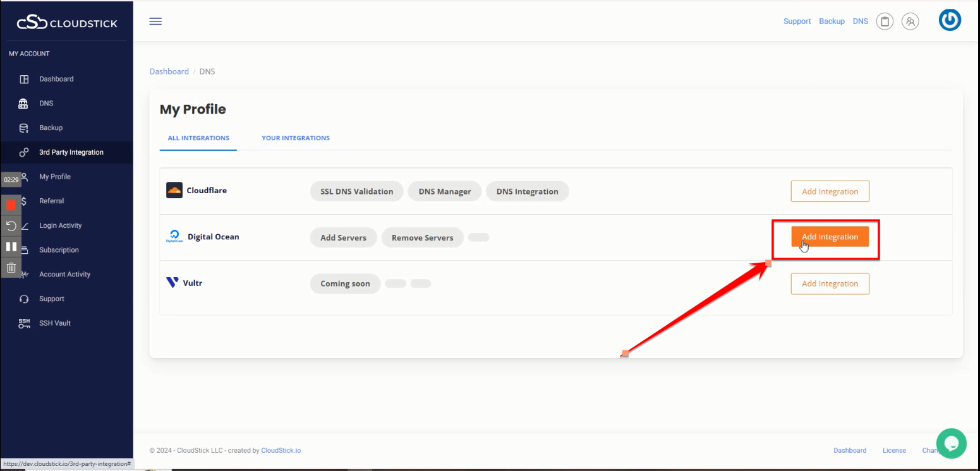Open CloudStick.io footer link
Screen dimensions: 980x471
click(281, 450)
